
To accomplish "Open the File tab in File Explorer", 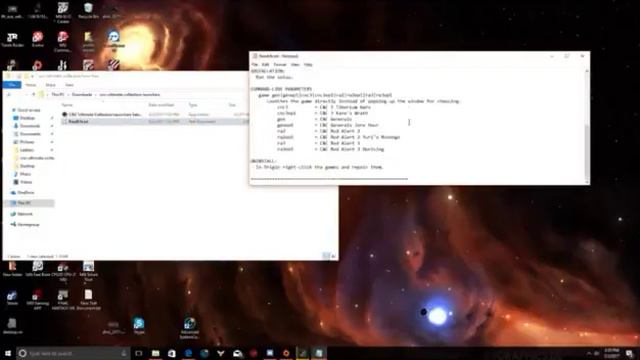I will (x=12, y=85).
